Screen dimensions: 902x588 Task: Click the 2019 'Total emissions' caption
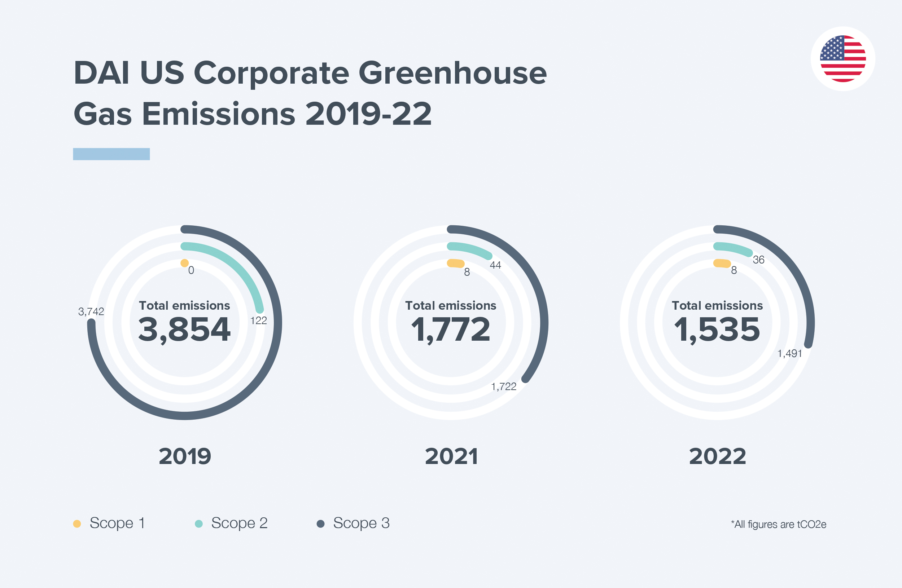click(184, 306)
